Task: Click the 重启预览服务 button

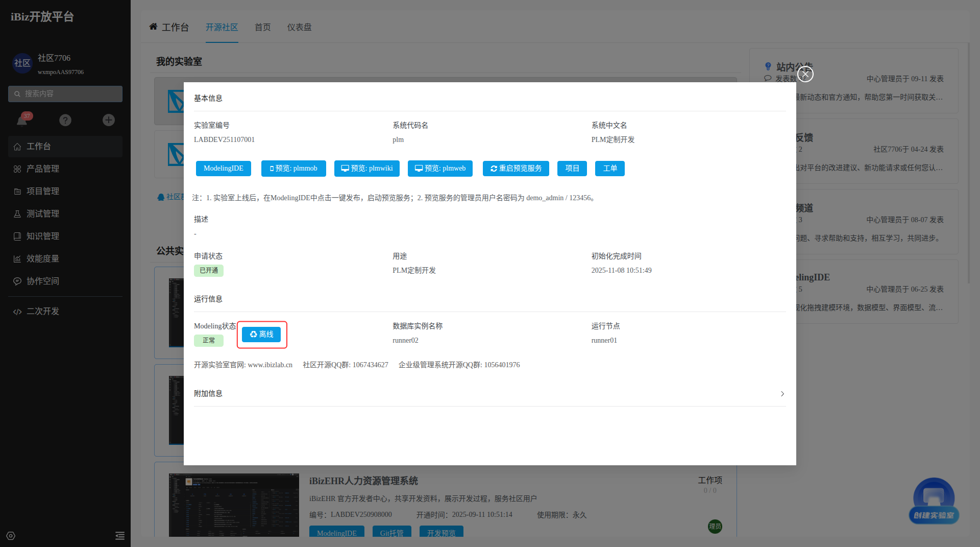Action: pyautogui.click(x=516, y=169)
